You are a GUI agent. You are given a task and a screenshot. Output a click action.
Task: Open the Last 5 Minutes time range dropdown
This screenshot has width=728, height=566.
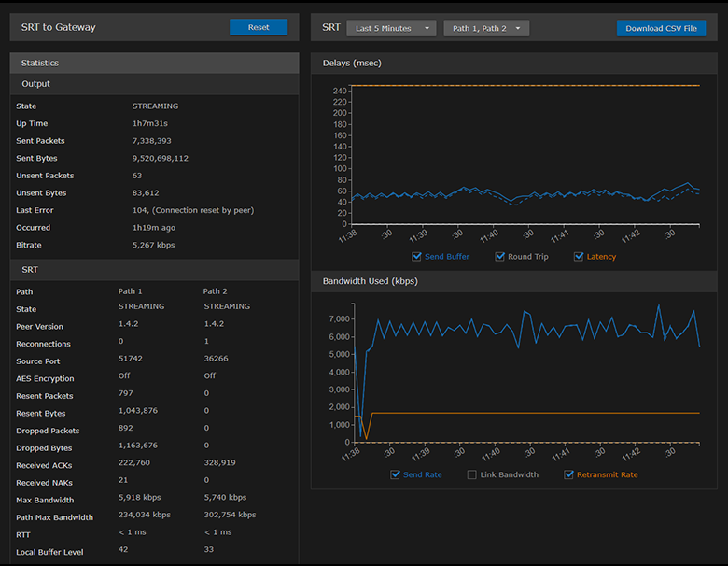click(391, 28)
